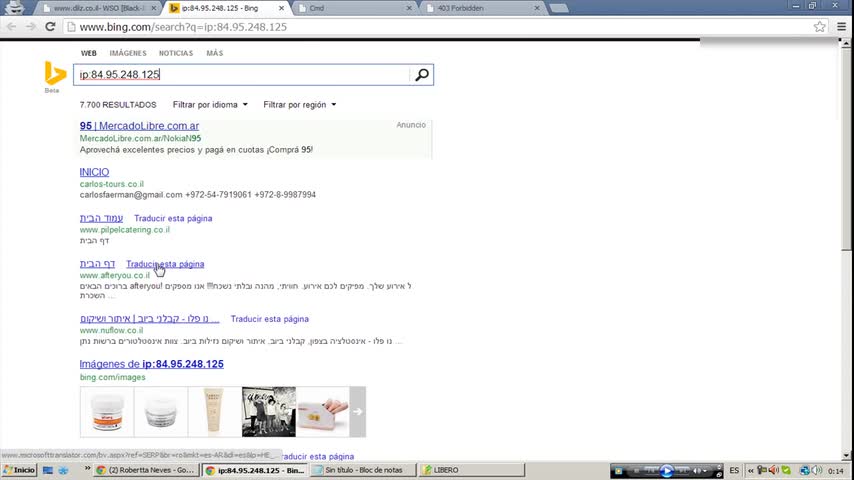Open the afteryou.co.il result title link
854x480 pixels.
[x=97, y=264]
